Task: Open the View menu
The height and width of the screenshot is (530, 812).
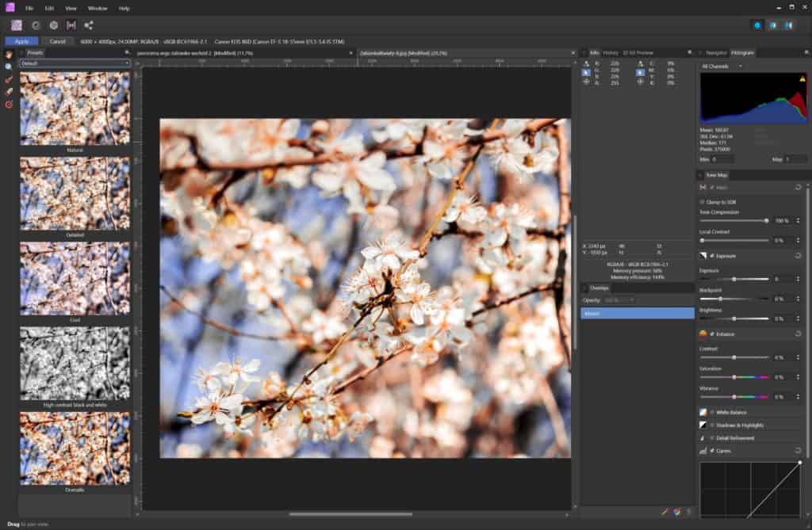Action: click(70, 8)
